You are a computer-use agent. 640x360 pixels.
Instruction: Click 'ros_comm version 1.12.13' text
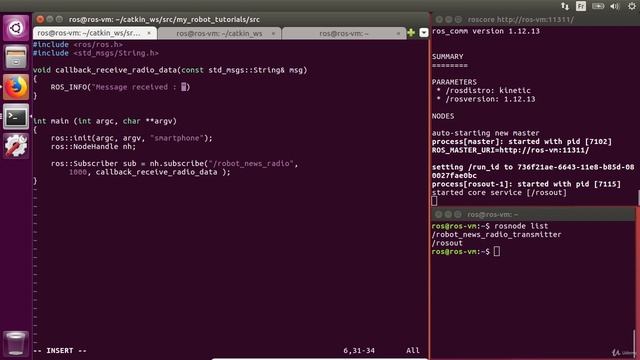point(486,31)
